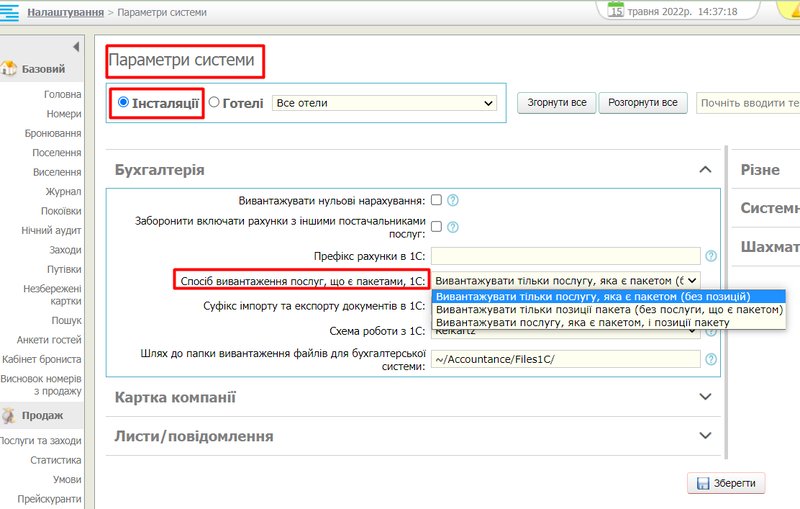Open help for 'Вивантажувати нульові нарахування'
Image resolution: width=800 pixels, height=509 pixels.
coord(452,200)
